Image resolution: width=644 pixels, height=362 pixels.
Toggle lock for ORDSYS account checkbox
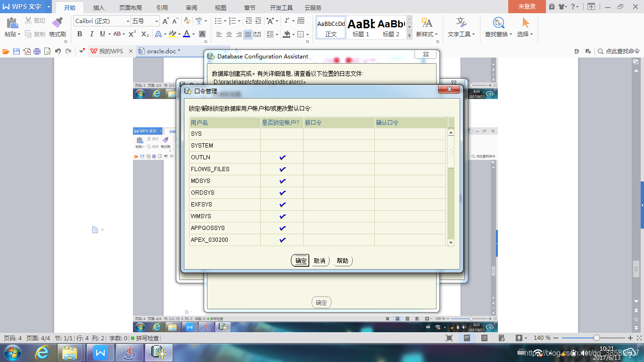(x=282, y=193)
